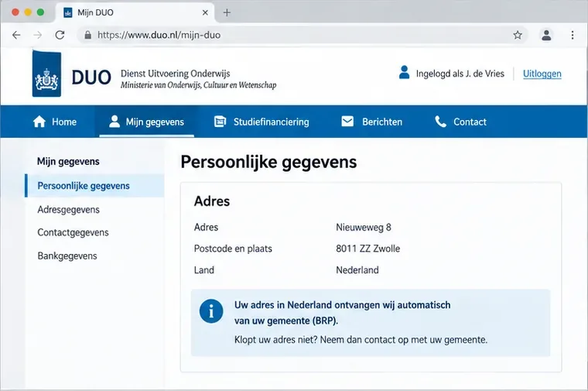Image resolution: width=588 pixels, height=391 pixels.
Task: Click the Mijn gegevens sidebar heading
Action: pos(68,162)
